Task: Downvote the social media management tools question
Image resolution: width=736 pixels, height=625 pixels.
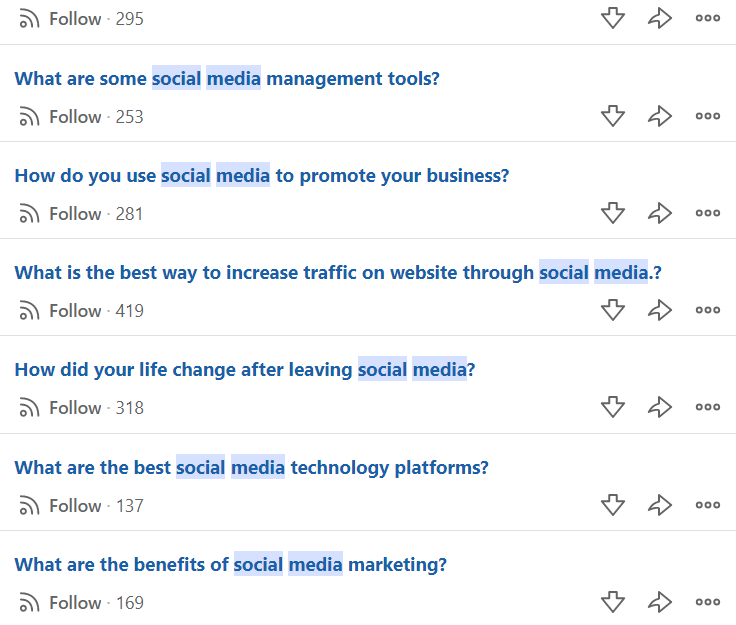Action: [613, 116]
